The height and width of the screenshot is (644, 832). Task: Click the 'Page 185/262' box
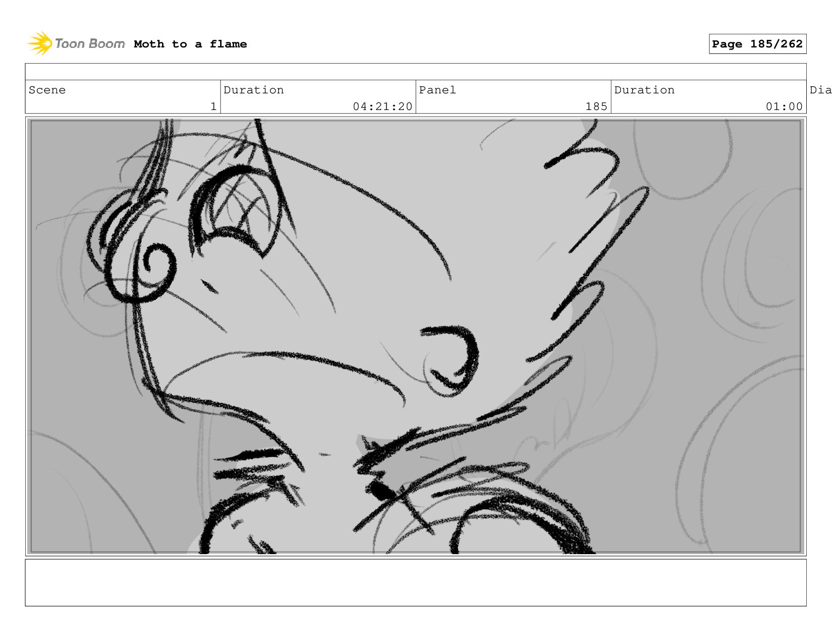pyautogui.click(x=757, y=44)
